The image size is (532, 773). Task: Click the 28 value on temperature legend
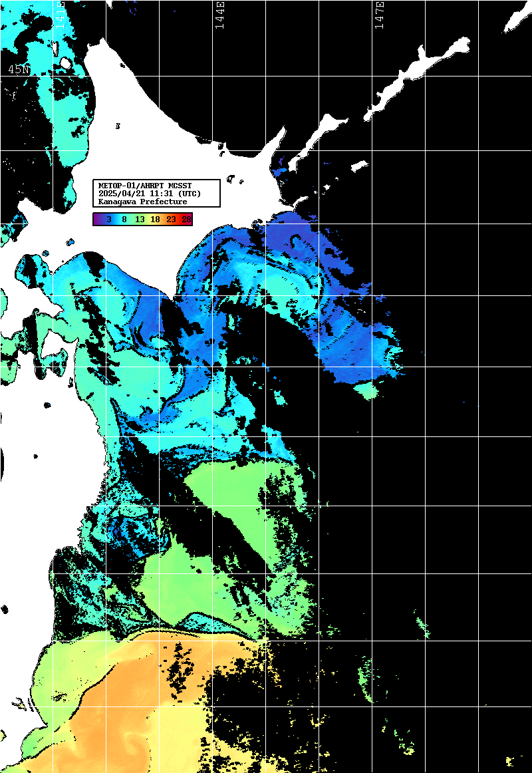tap(186, 220)
